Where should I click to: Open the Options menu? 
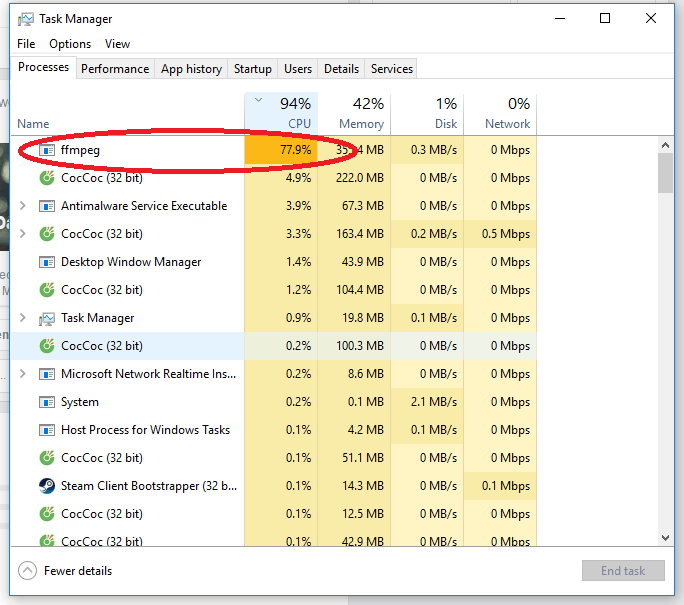pos(70,44)
